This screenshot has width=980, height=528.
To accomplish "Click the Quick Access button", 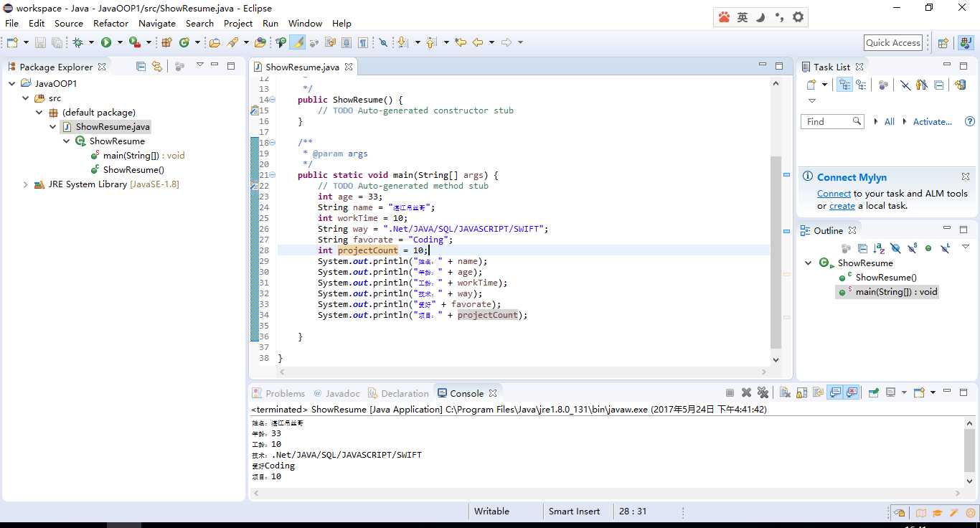I will [892, 42].
